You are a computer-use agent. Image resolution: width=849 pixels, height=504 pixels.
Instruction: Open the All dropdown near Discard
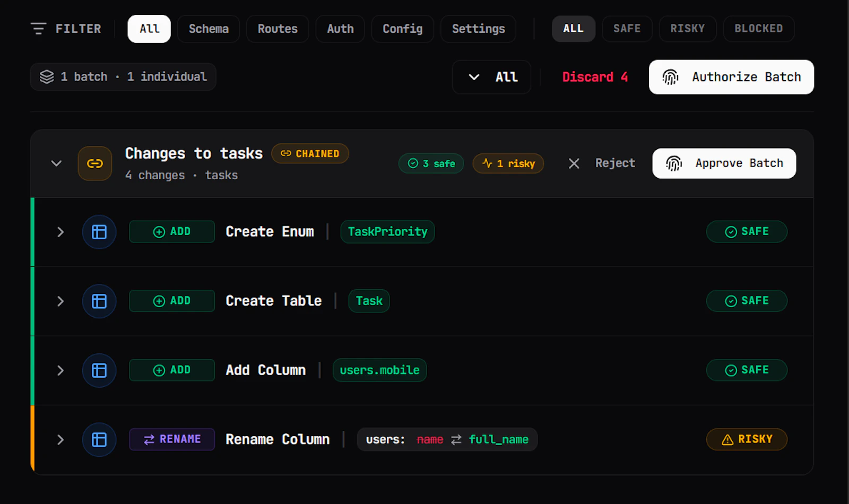tap(491, 77)
